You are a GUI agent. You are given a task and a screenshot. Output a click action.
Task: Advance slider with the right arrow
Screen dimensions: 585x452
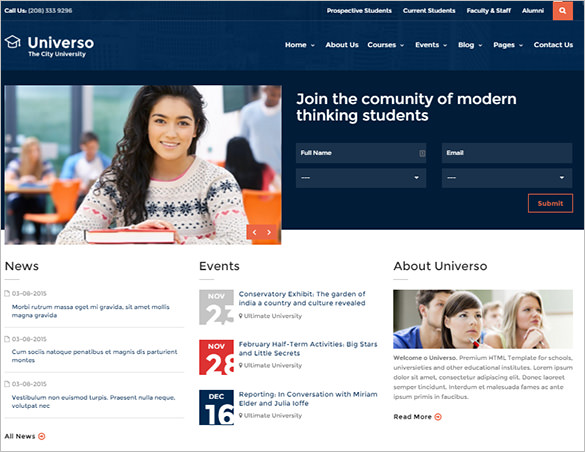tap(269, 232)
